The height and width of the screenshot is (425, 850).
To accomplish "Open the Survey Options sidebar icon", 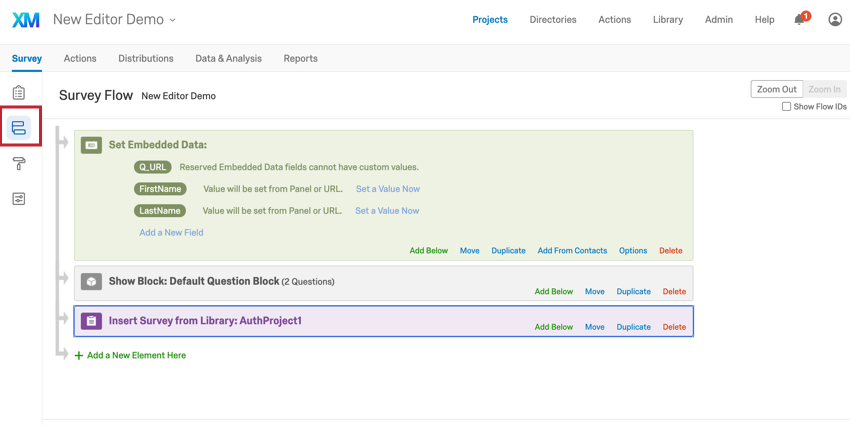I will pos(19,199).
